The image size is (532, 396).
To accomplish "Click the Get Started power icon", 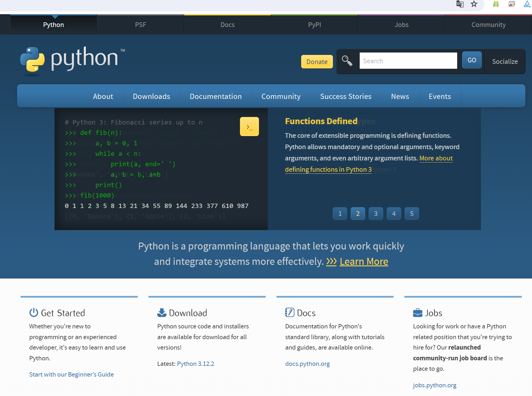I will [x=34, y=312].
